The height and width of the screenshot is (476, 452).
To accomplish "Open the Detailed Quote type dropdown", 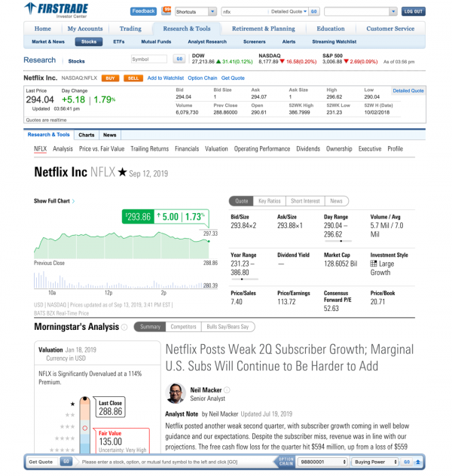I will pos(288,12).
